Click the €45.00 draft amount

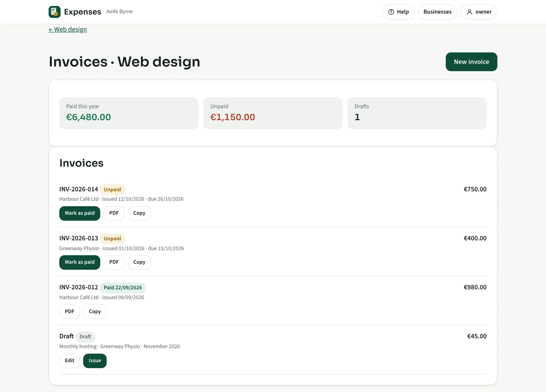477,336
